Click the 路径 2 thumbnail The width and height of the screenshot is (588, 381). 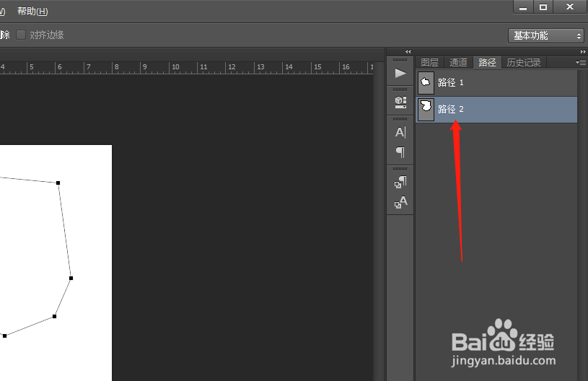coord(426,110)
